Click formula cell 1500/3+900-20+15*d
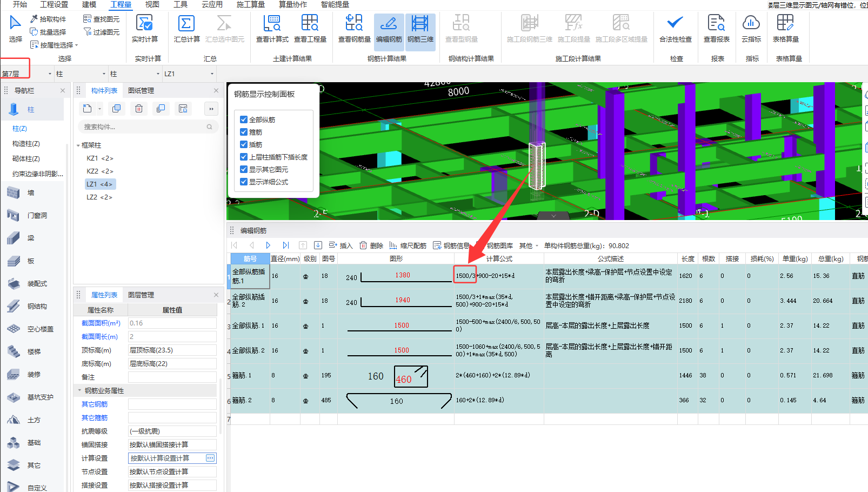 (499, 276)
